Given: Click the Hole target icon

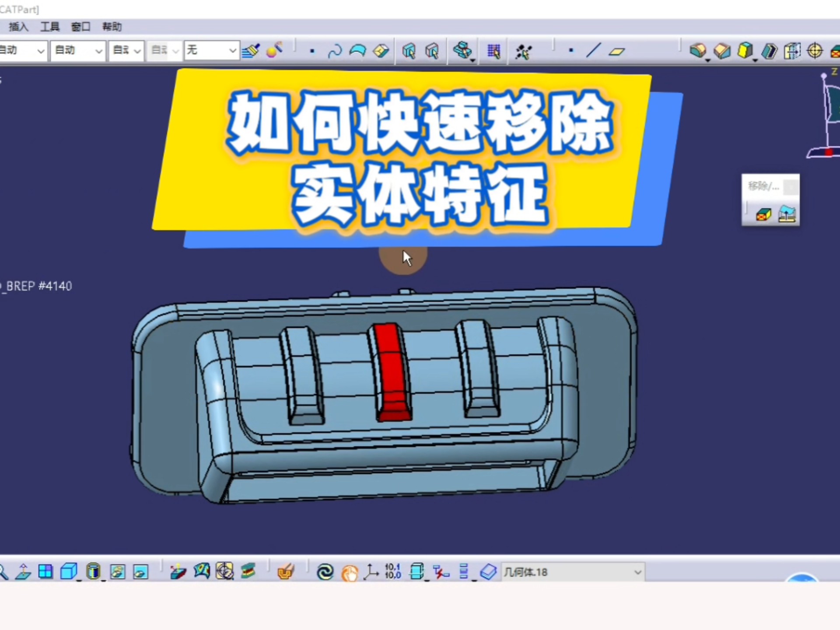Looking at the screenshot, I should pos(815,51).
